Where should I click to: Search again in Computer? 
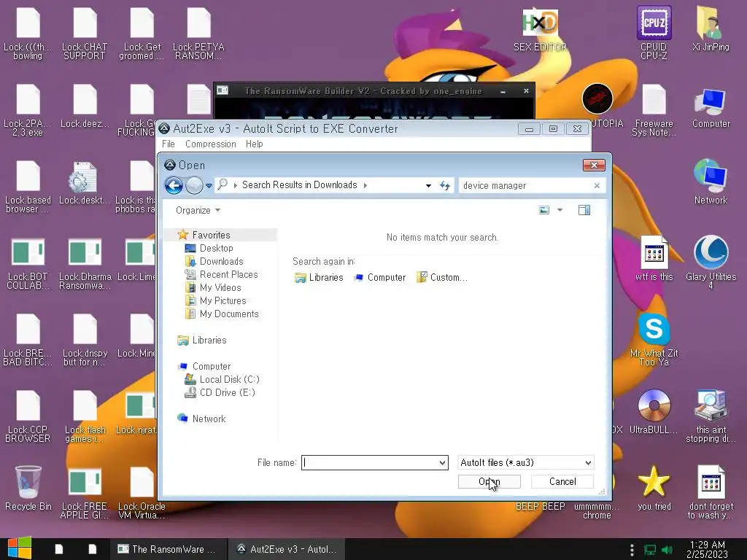[379, 278]
